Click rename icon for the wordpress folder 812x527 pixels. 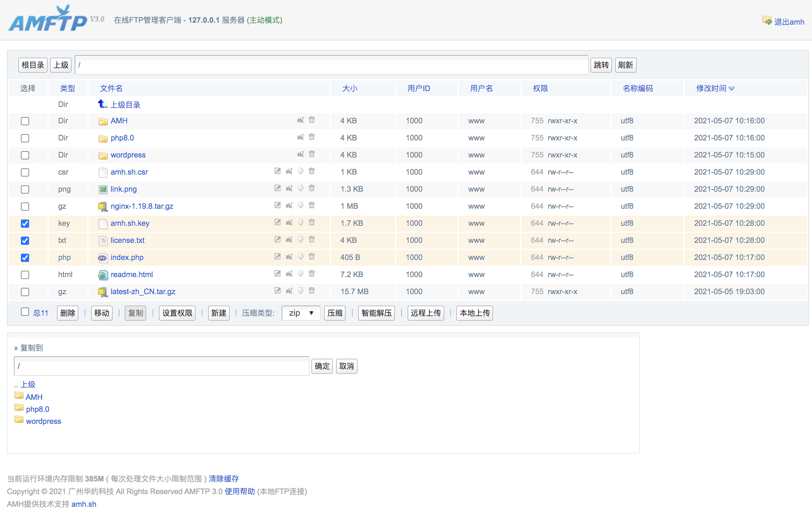coord(300,154)
